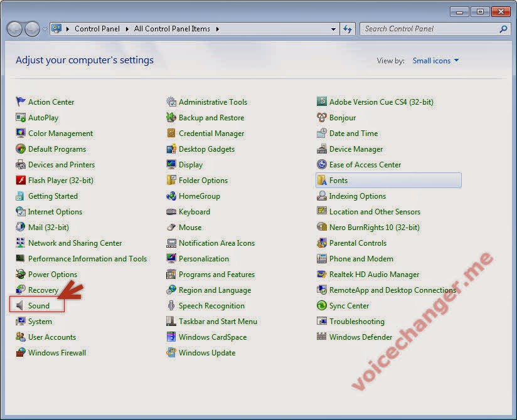Open the Fonts folder icon
The height and width of the screenshot is (420, 517).
322,180
